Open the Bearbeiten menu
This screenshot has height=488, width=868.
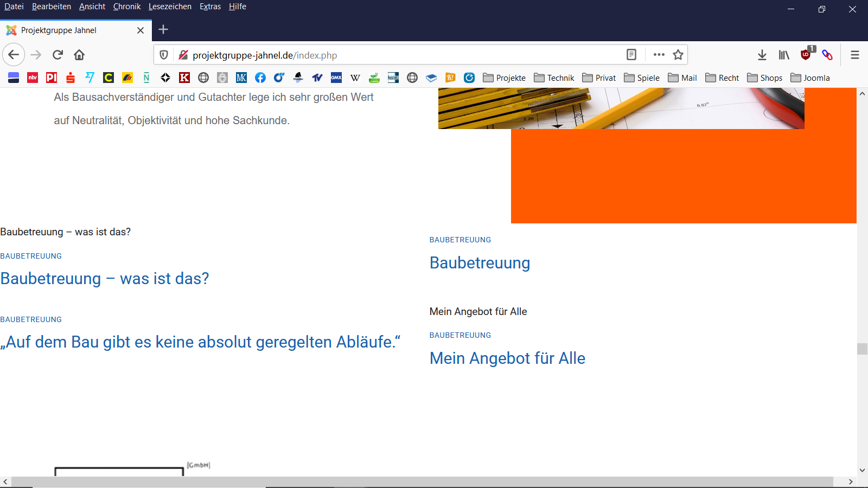[x=52, y=7]
